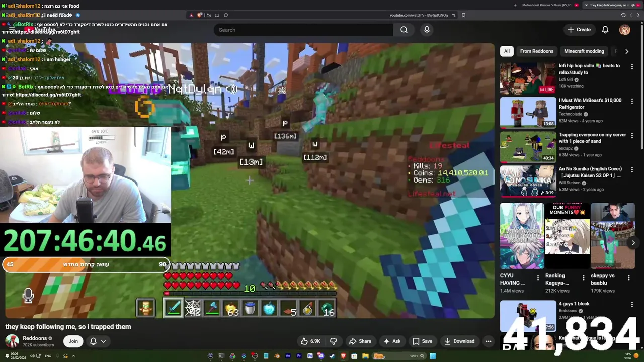Switch to Motivational Persona 5 Music tab

(x=547, y=5)
